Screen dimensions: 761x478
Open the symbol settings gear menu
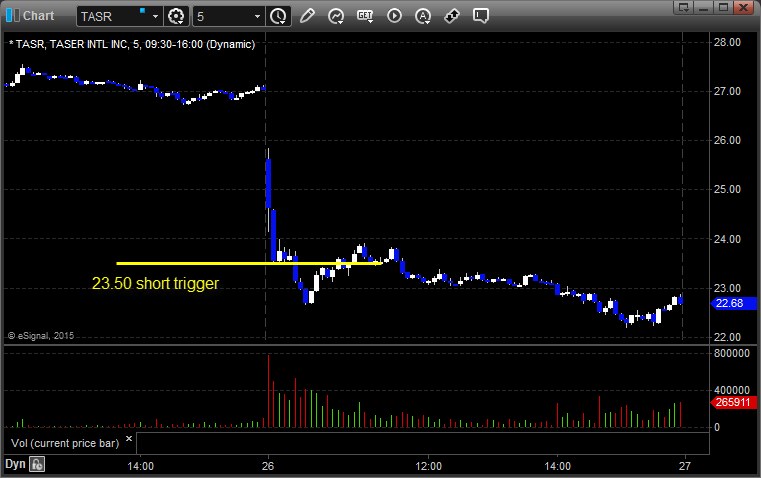tap(176, 16)
